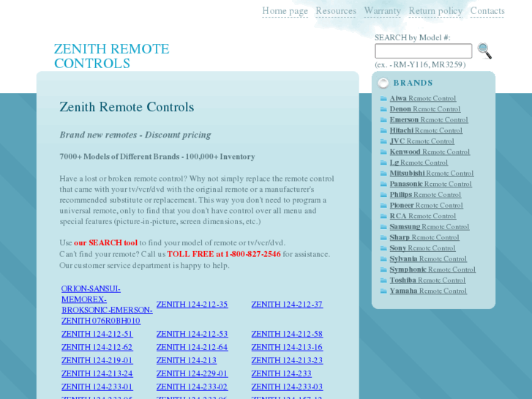Click the folder icon beside RCA
The width and height of the screenshot is (532, 399).
(383, 216)
